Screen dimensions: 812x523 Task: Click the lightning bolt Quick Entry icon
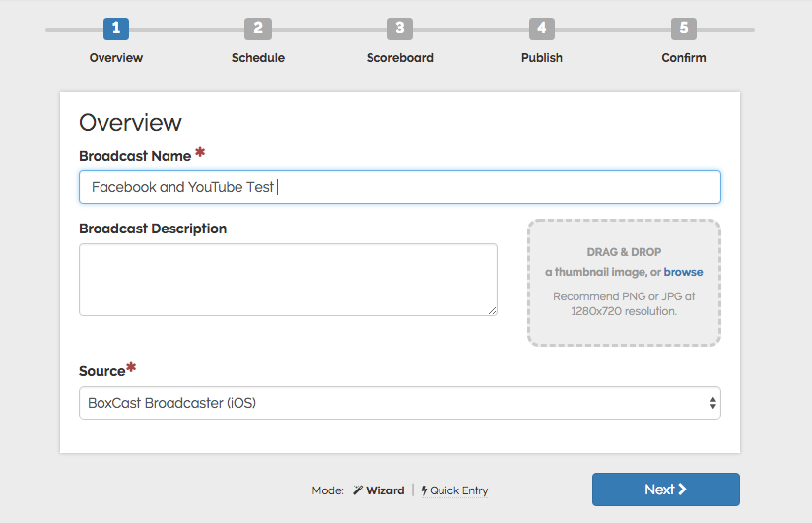pyautogui.click(x=424, y=490)
